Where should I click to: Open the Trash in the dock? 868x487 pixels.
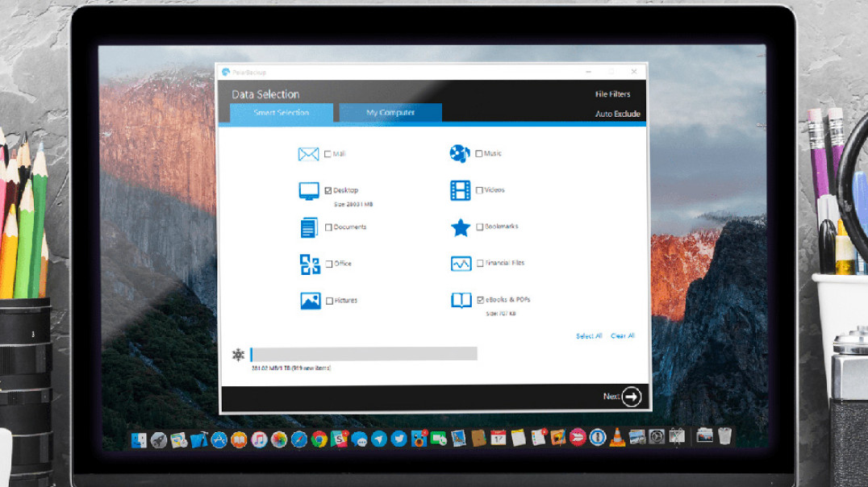724,436
